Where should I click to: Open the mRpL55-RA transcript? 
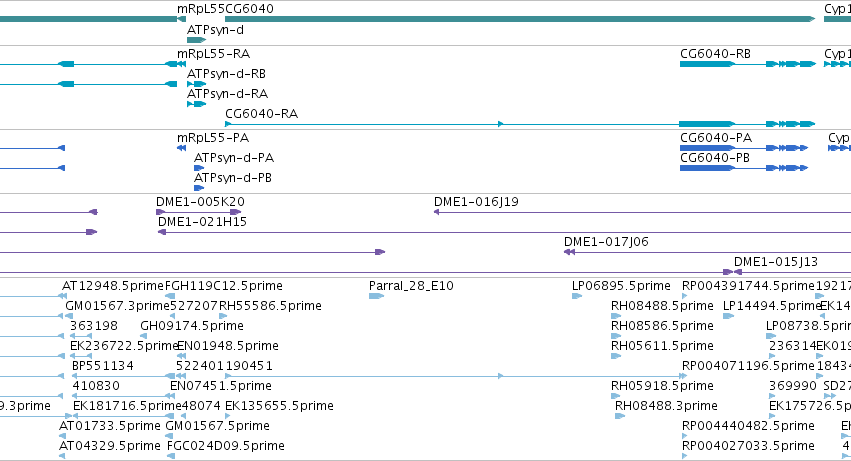181,64
